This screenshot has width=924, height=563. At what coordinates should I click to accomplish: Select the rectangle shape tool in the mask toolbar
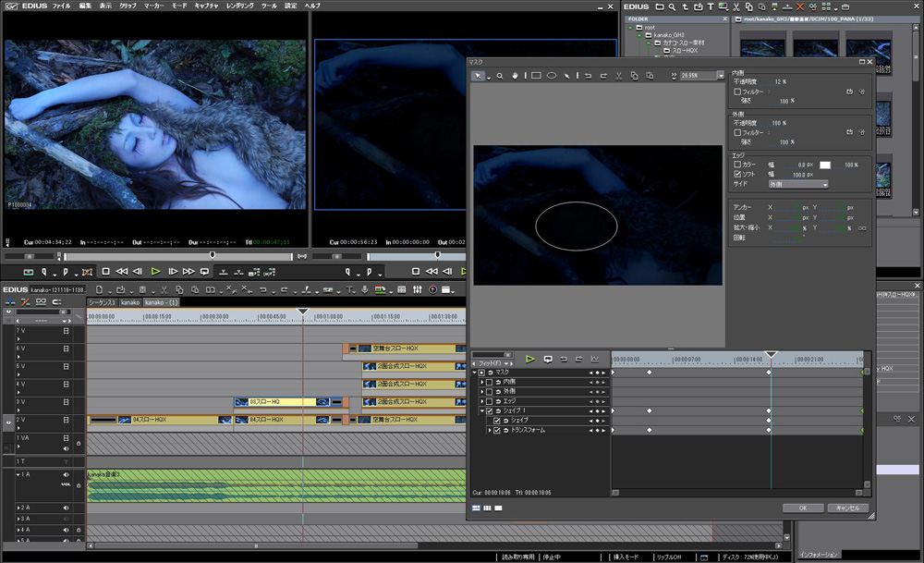[536, 76]
